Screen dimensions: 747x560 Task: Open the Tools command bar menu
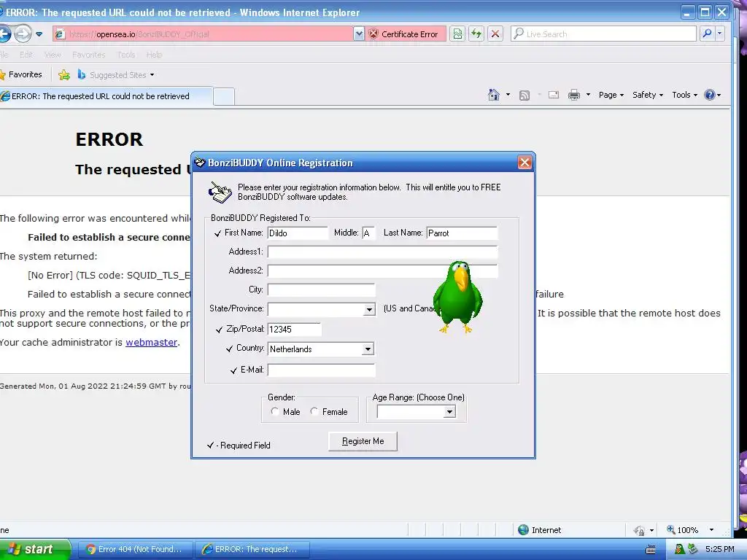coord(684,95)
